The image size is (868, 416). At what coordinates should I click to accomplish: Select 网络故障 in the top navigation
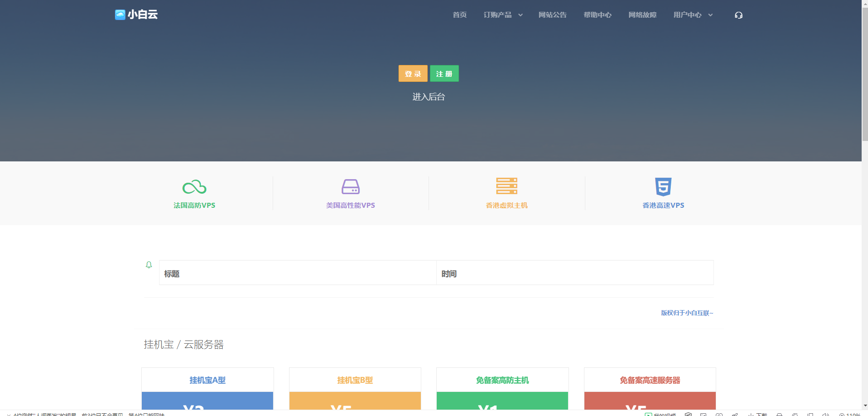642,15
